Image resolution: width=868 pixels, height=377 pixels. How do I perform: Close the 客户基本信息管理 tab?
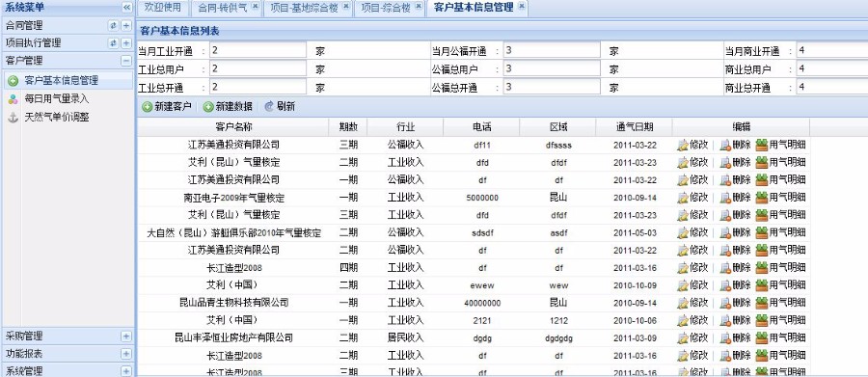[x=522, y=6]
